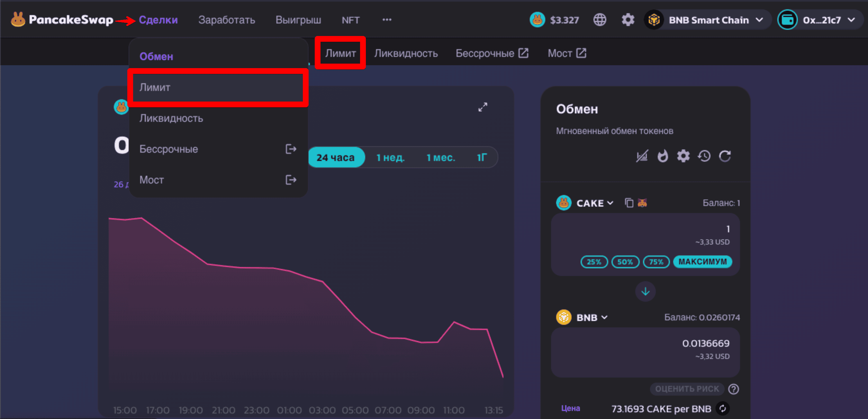
Task: Click the CAKE amount input field
Action: [645, 244]
